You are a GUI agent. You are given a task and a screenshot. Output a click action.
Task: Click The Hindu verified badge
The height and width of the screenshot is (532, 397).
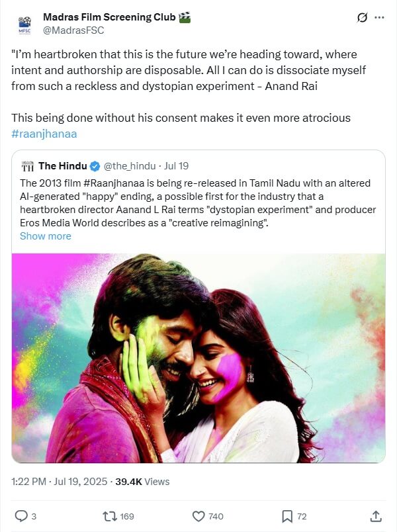(95, 166)
